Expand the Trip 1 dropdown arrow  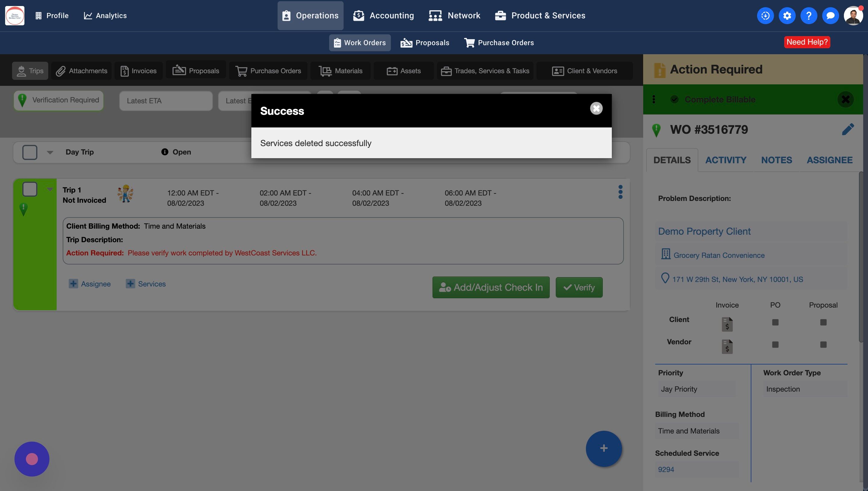50,189
